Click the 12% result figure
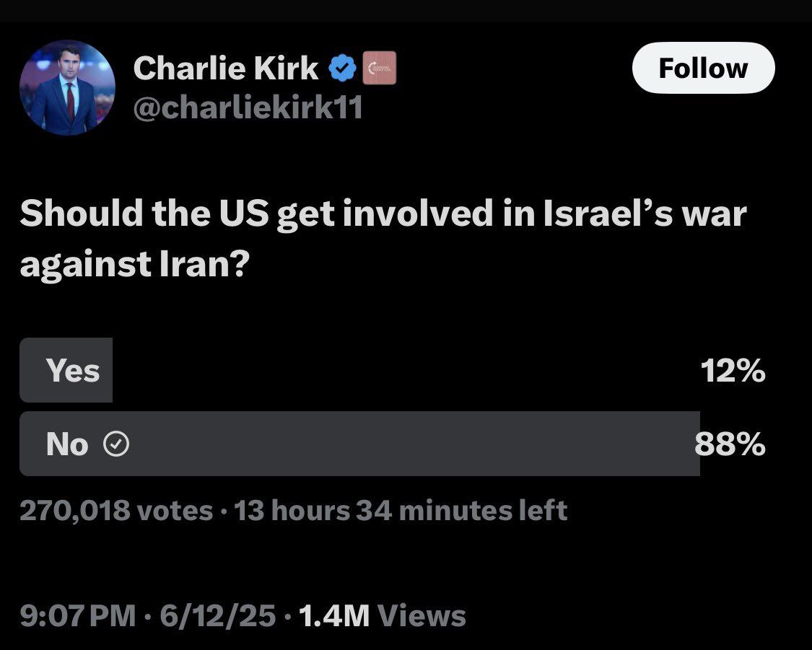 pyautogui.click(x=733, y=371)
